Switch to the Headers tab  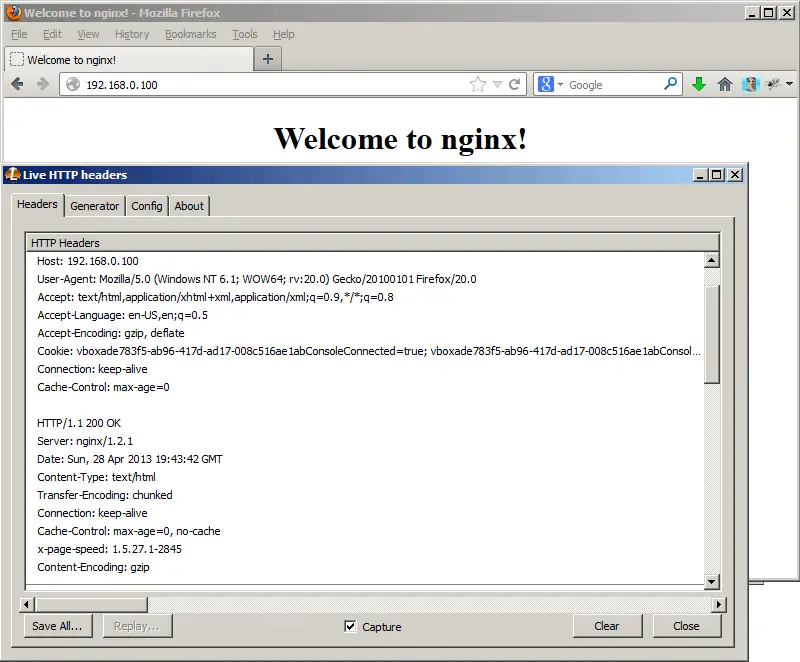click(37, 205)
